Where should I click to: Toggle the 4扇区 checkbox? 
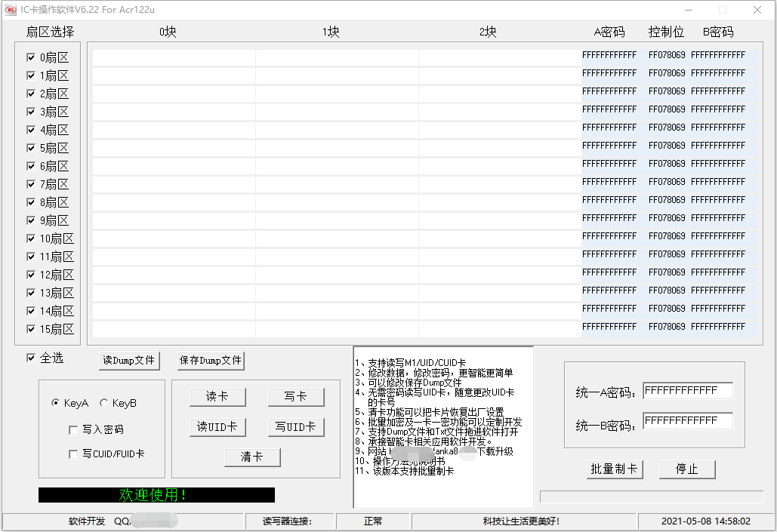(31, 130)
